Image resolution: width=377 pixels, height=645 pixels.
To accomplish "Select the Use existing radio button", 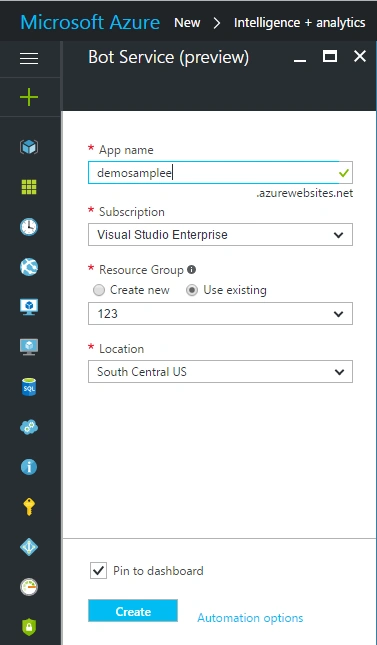I will 191,290.
